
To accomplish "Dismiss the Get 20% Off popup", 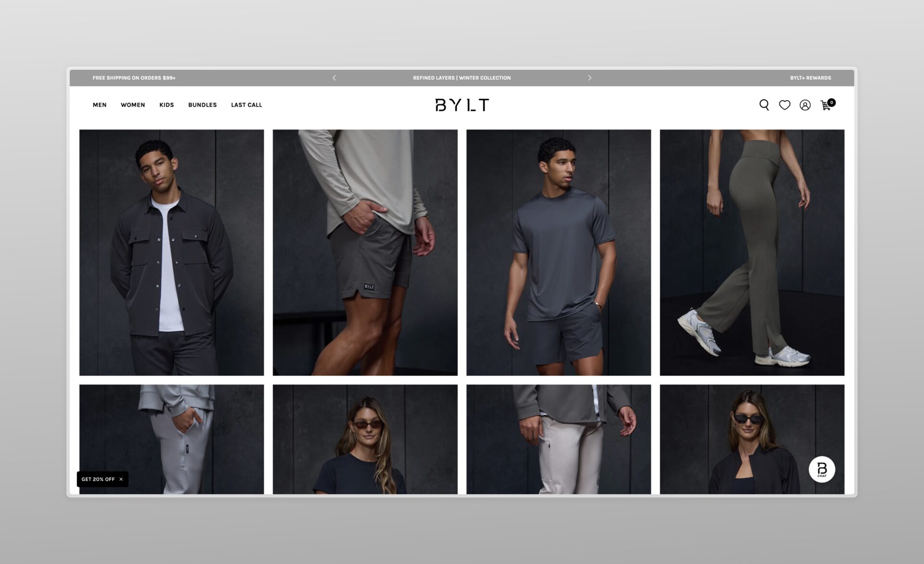I will tap(121, 479).
